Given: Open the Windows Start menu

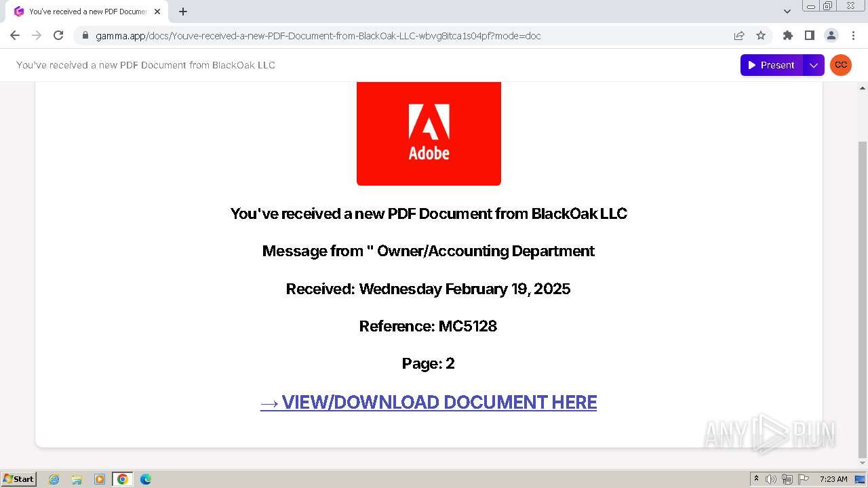Looking at the screenshot, I should pyautogui.click(x=18, y=479).
